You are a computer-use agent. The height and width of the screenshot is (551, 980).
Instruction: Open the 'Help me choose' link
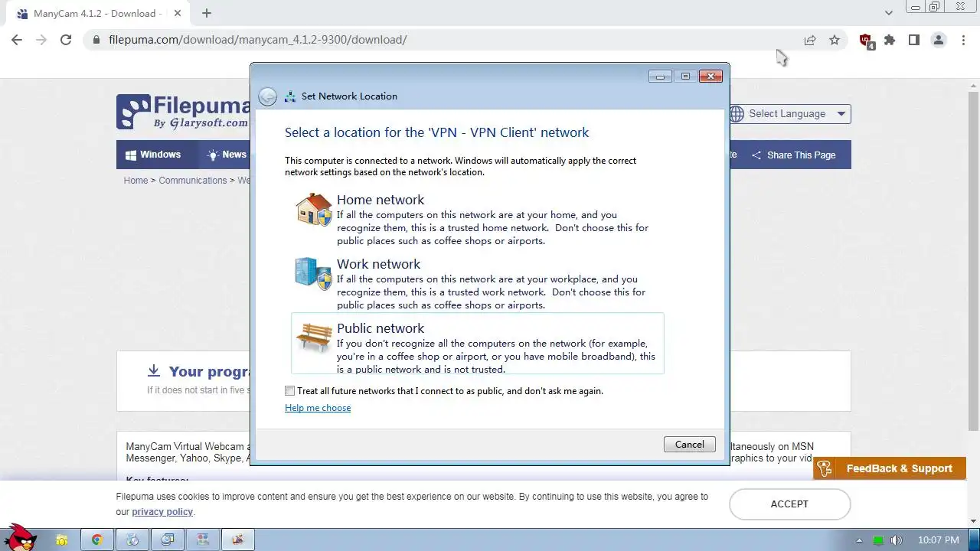coord(318,408)
